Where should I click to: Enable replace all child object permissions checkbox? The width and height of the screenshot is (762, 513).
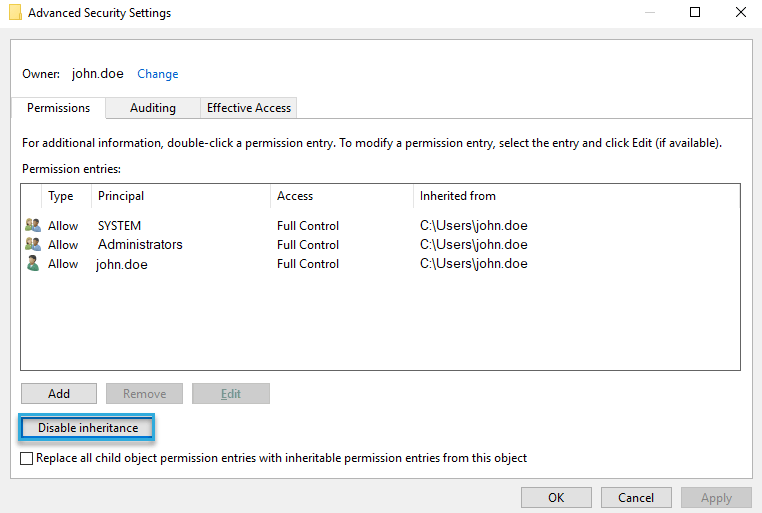[x=27, y=458]
